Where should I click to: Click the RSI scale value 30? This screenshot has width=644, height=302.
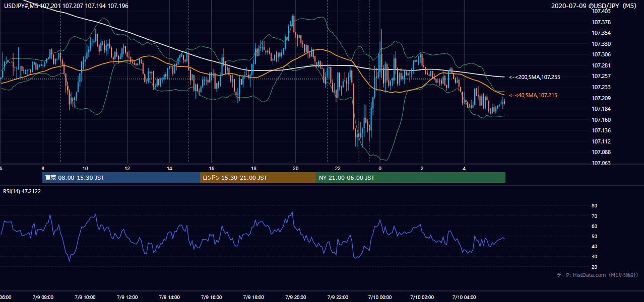(x=594, y=256)
